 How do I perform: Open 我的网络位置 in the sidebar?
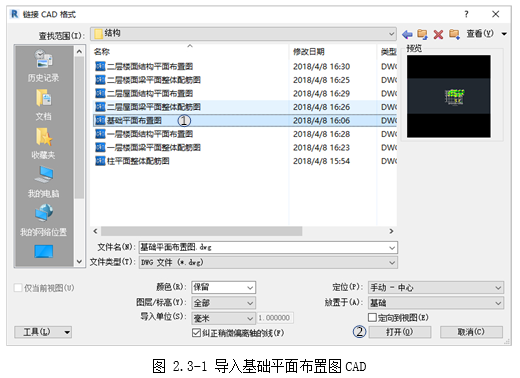(44, 220)
